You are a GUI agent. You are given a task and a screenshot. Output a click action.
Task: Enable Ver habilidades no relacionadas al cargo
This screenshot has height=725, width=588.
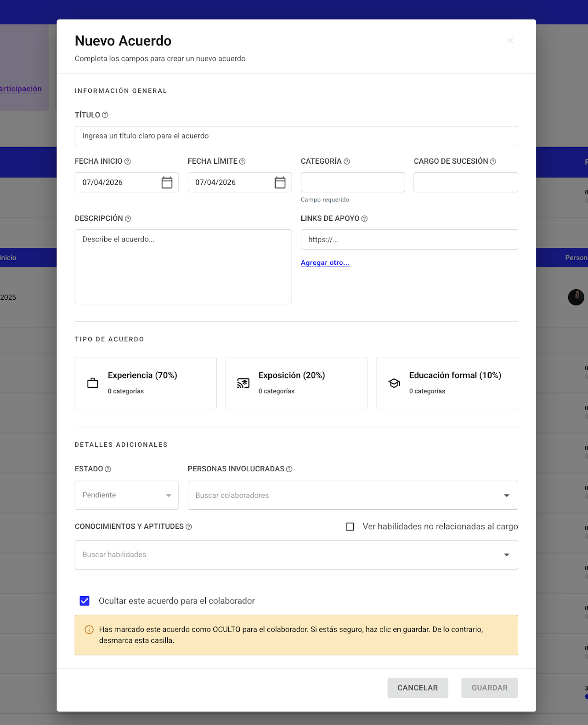click(350, 526)
